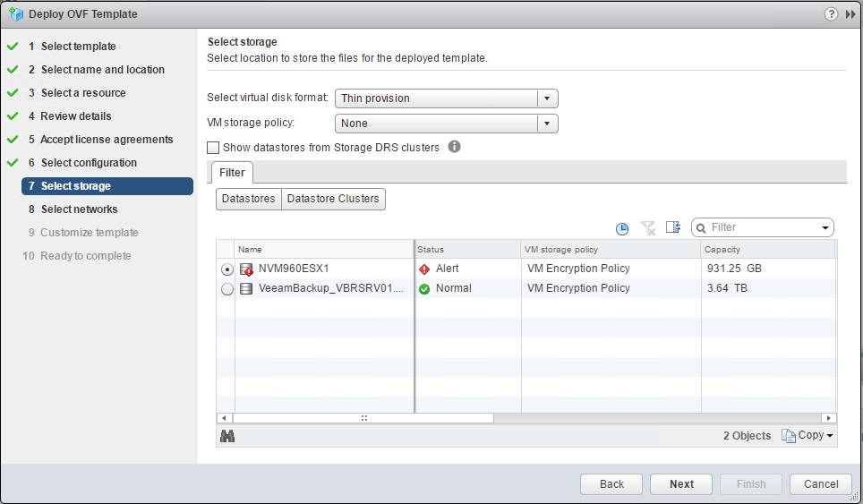
Task: Click the info icon beside Storage DRS checkbox
Action: (454, 146)
